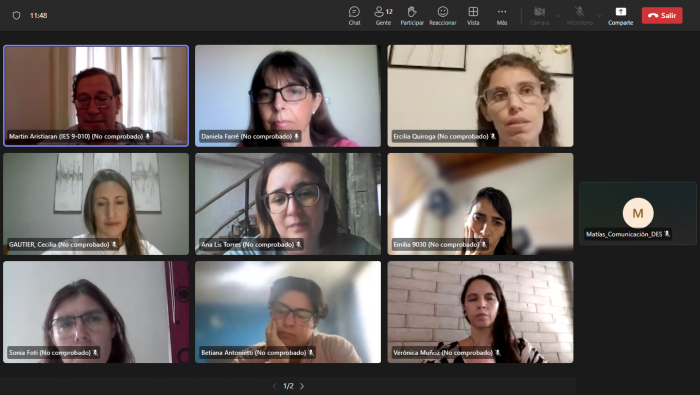Raise hand with Participar icon
700x395 pixels.
tap(412, 16)
